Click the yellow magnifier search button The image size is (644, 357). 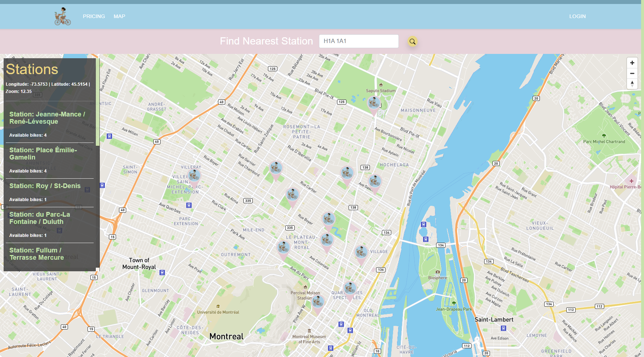pos(412,42)
